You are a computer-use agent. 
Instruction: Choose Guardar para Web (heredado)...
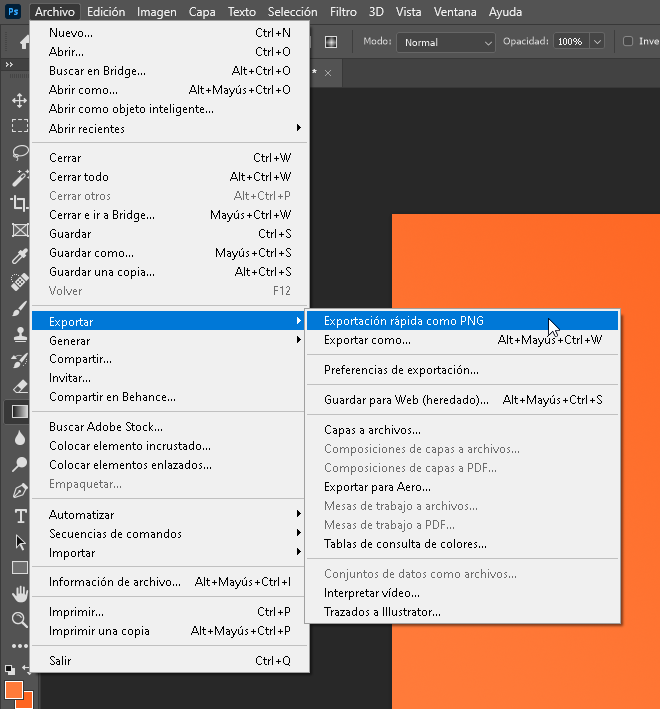coord(462,400)
